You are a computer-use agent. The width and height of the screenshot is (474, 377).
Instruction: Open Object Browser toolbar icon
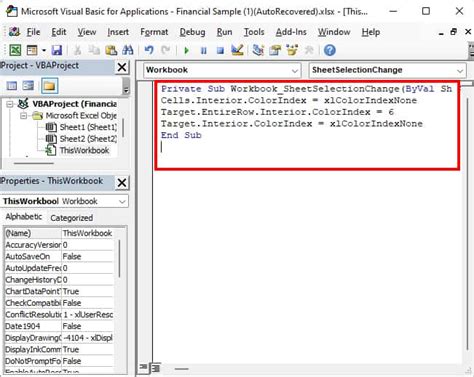(292, 50)
